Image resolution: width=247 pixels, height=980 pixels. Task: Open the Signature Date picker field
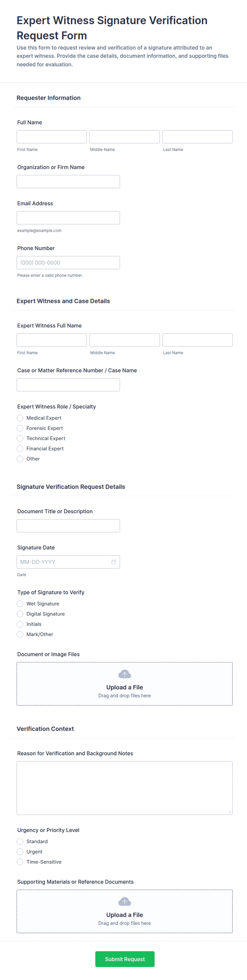point(63,562)
